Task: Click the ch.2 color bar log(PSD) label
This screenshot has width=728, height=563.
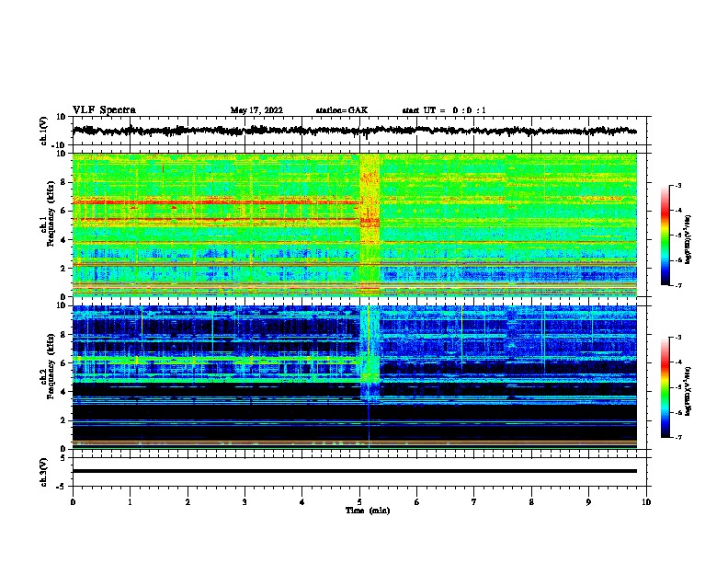Action: [x=688, y=392]
